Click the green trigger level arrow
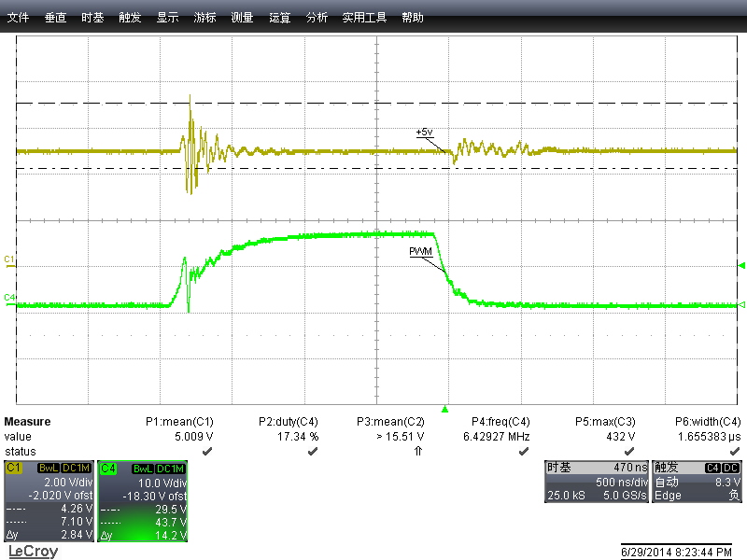The image size is (747, 560). tap(741, 266)
